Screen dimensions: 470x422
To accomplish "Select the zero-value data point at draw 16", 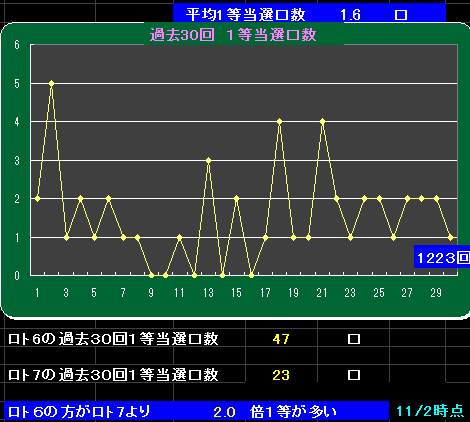I will (x=251, y=276).
